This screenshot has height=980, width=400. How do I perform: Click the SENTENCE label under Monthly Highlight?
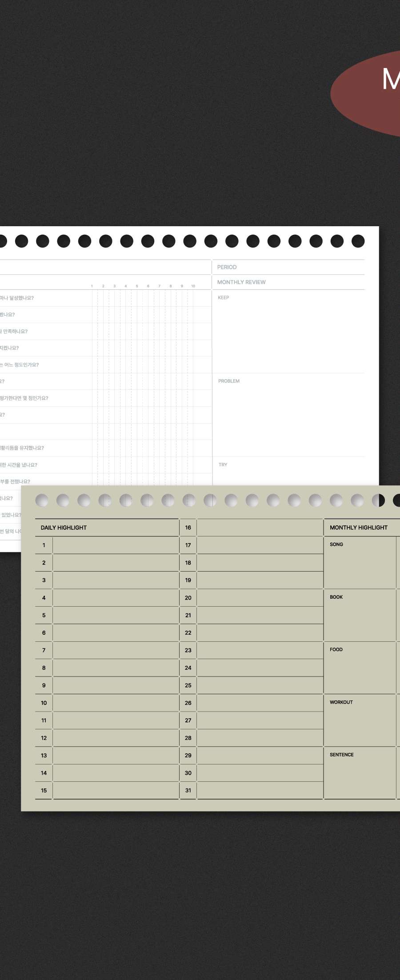[342, 755]
